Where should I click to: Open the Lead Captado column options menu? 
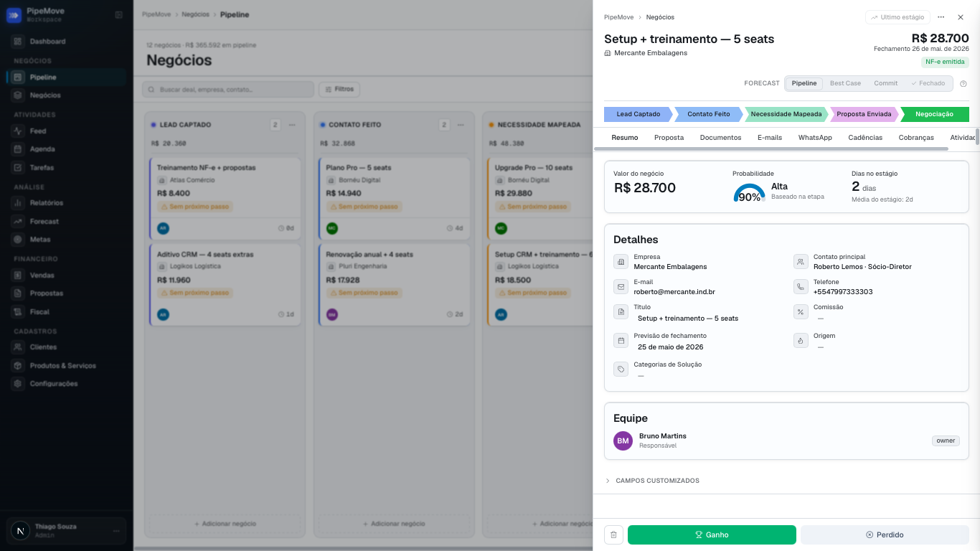pos(292,125)
